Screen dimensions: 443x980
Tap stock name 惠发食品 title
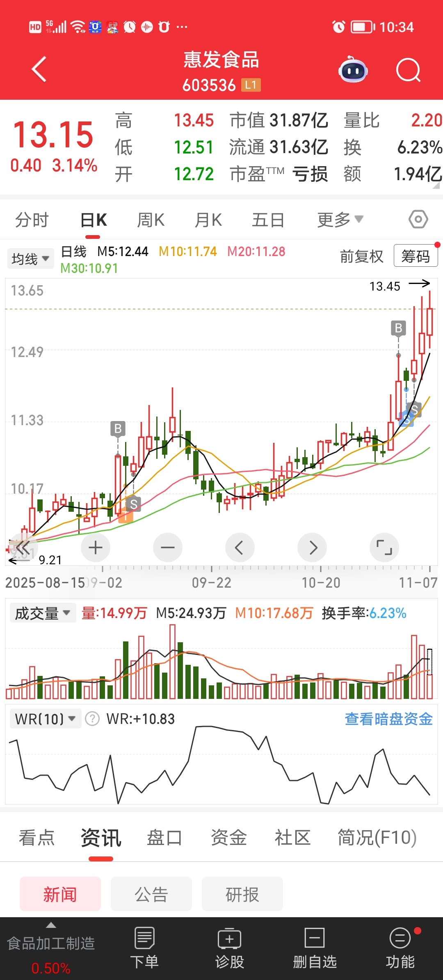click(x=221, y=60)
